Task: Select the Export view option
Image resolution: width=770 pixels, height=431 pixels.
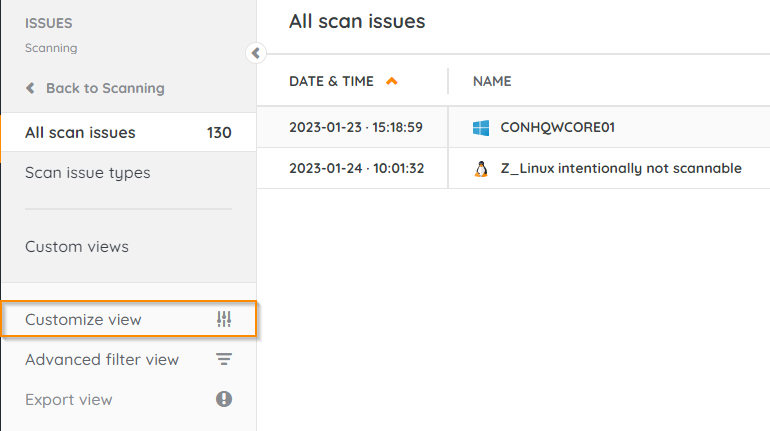Action: tap(68, 400)
